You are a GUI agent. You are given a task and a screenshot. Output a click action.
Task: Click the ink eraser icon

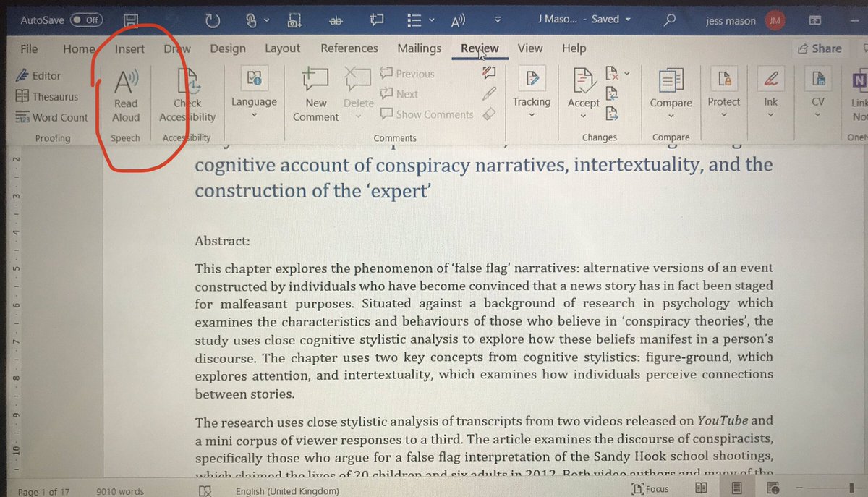pyautogui.click(x=489, y=114)
